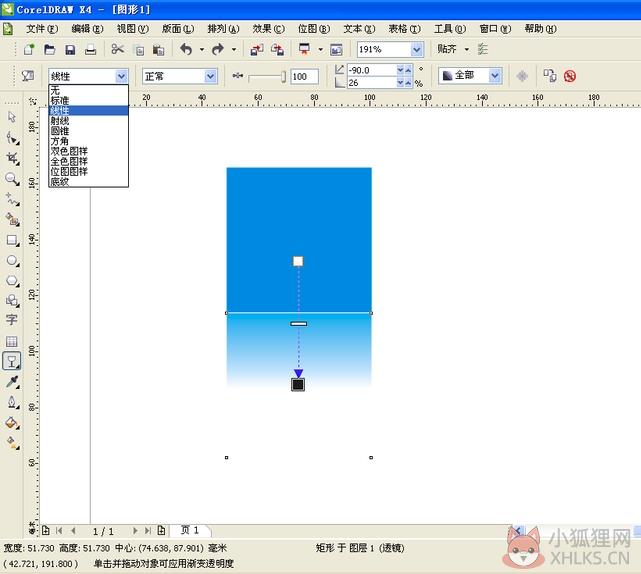Click the Paste icon
This screenshot has width=641, height=574.
click(158, 50)
